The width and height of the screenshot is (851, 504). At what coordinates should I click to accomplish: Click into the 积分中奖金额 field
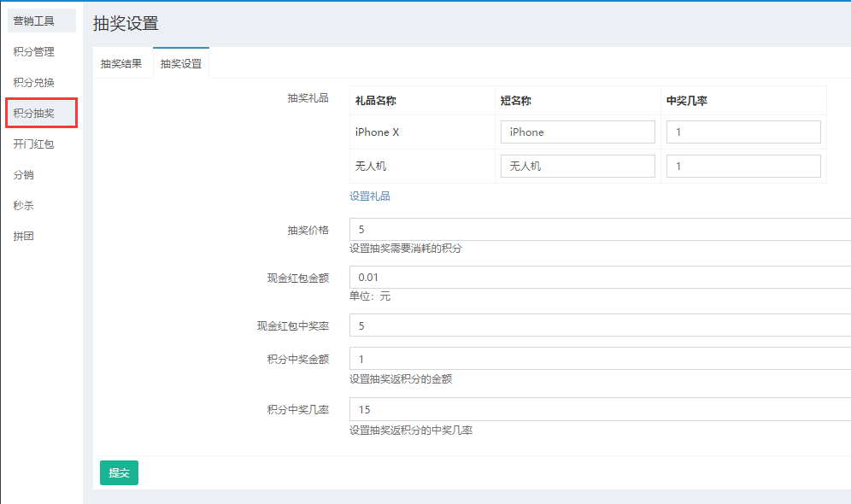click(x=598, y=359)
